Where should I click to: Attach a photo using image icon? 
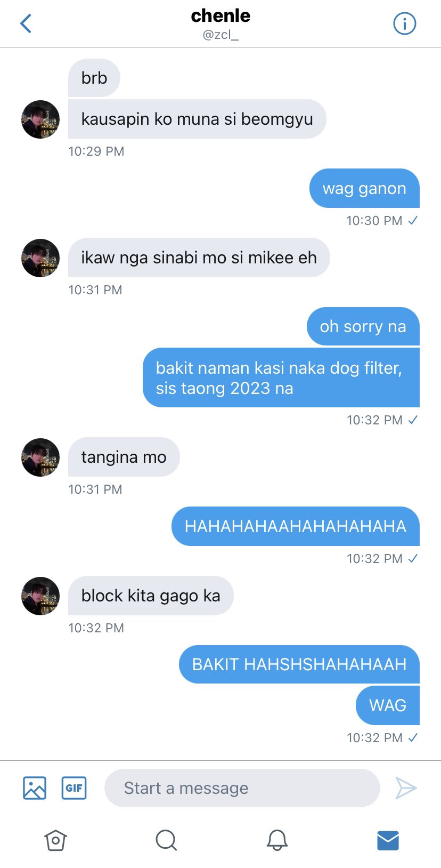35,788
